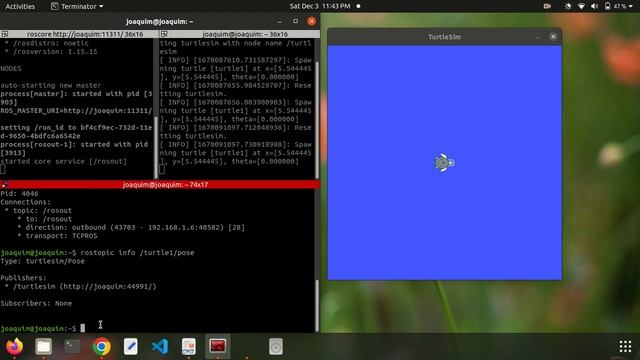The image size is (640, 360).
Task: Click 'Type: turtlesim/Pose' line
Action: coord(42,261)
